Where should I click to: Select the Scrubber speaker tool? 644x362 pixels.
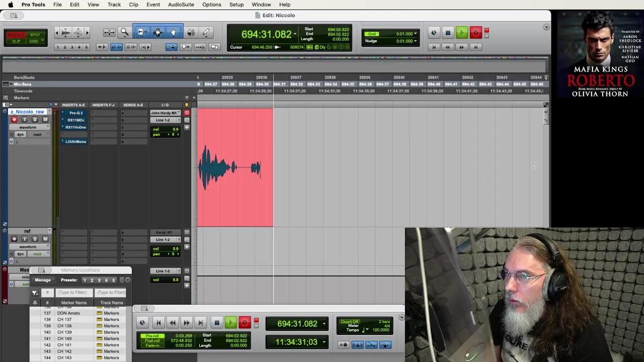coord(191,33)
